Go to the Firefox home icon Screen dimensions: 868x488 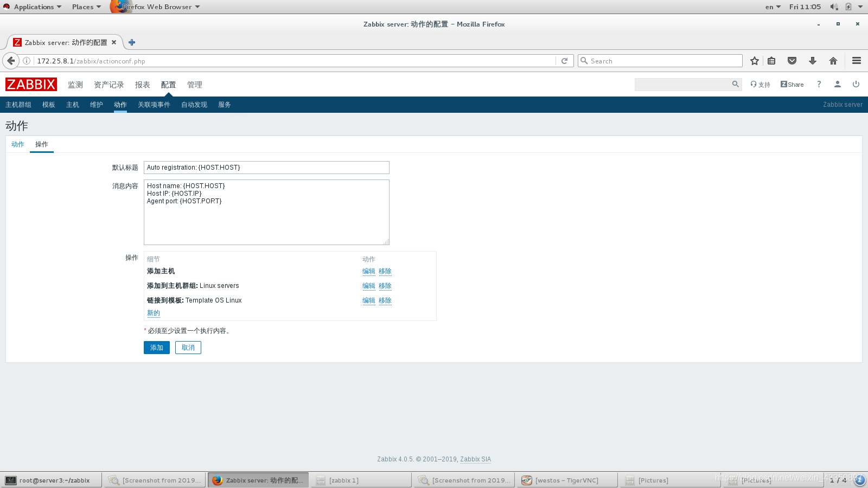point(833,61)
